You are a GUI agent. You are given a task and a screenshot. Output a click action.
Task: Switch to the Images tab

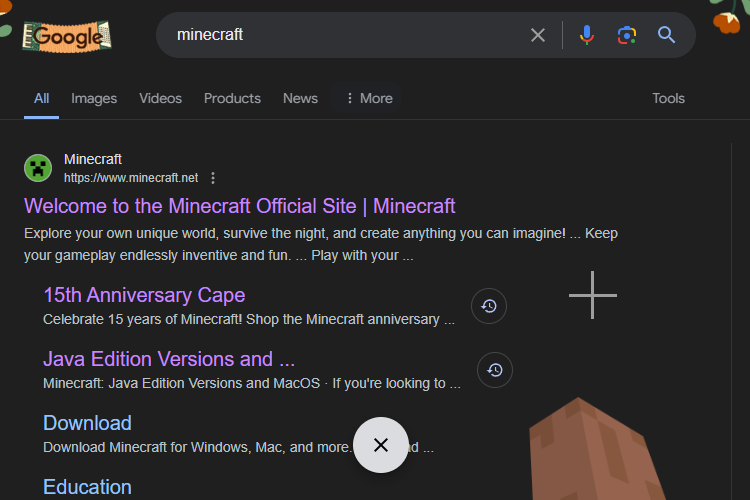coord(94,99)
